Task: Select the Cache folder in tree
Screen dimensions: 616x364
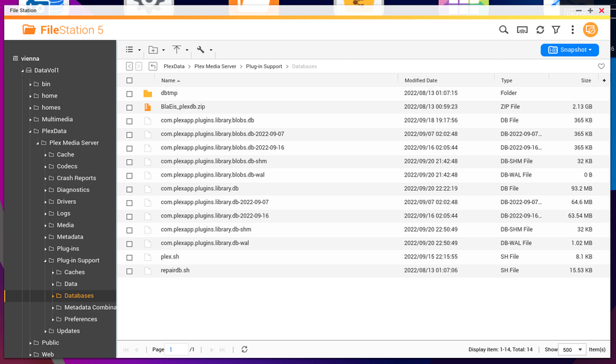Action: pos(65,155)
